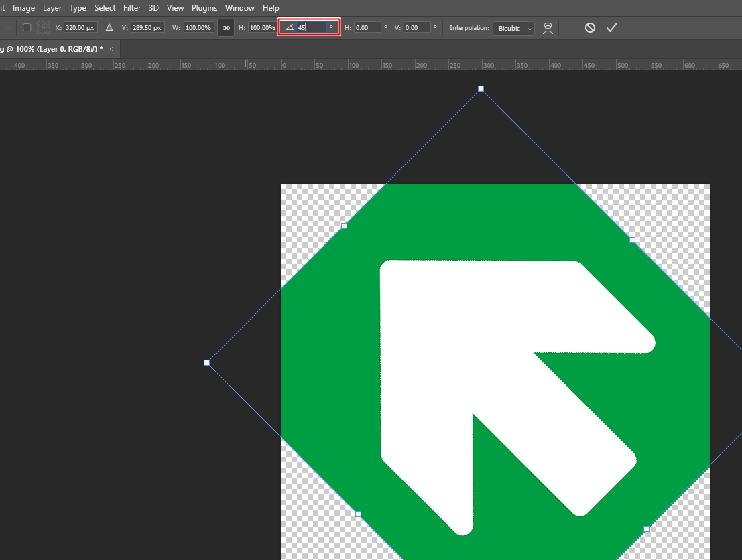Click the left corner transform handle
The width and height of the screenshot is (742, 560).
(207, 363)
